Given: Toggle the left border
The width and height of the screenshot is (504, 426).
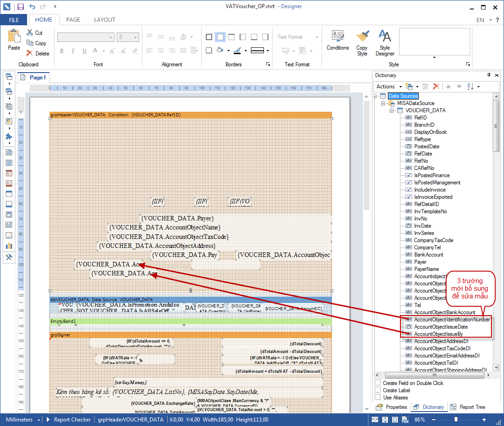Looking at the screenshot, I should (243, 37).
